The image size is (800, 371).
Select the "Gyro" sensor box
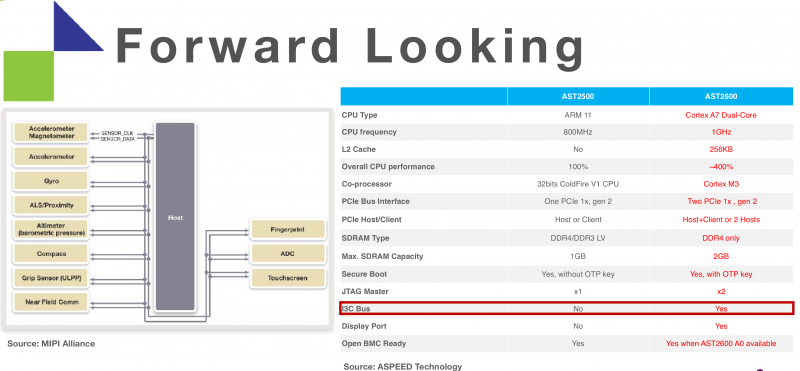coord(51,181)
